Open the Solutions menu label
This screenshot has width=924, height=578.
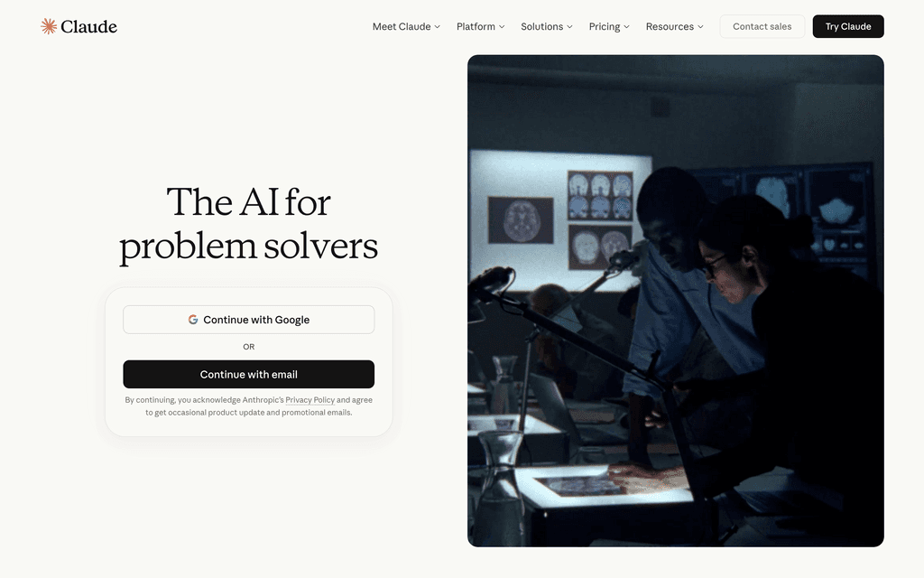point(541,26)
